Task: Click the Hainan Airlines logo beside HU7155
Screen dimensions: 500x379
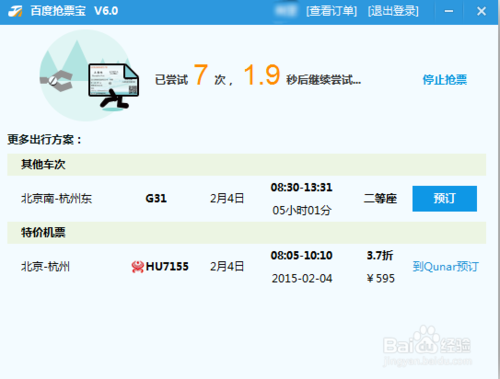Action: (x=137, y=267)
